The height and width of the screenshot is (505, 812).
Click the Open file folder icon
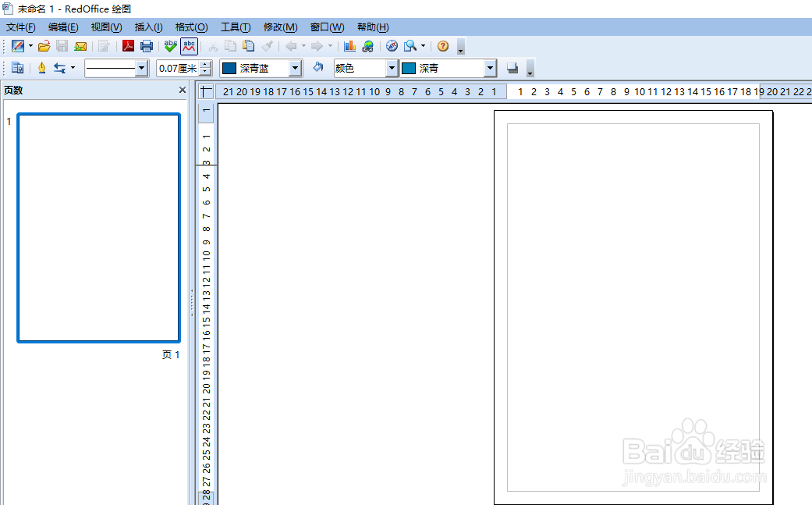(44, 46)
